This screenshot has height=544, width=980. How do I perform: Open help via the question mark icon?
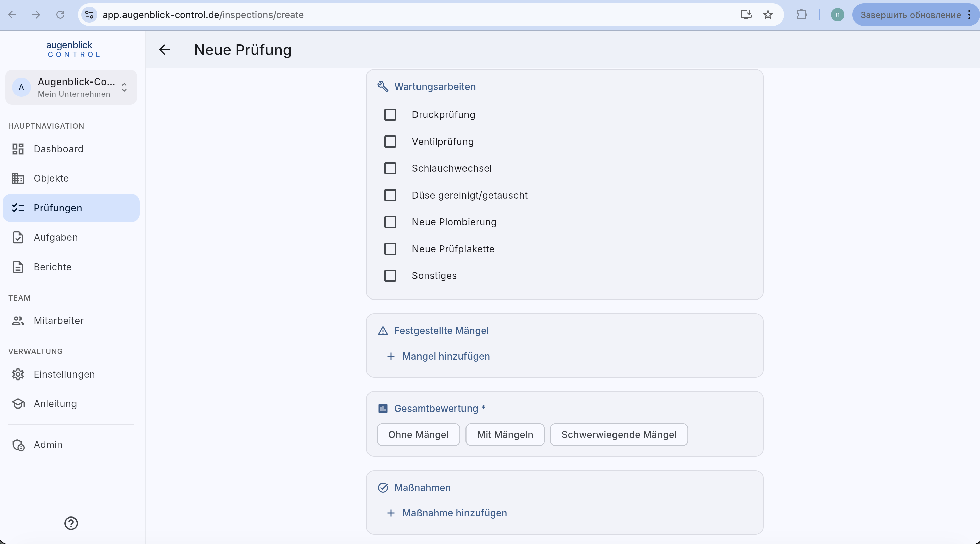(71, 523)
